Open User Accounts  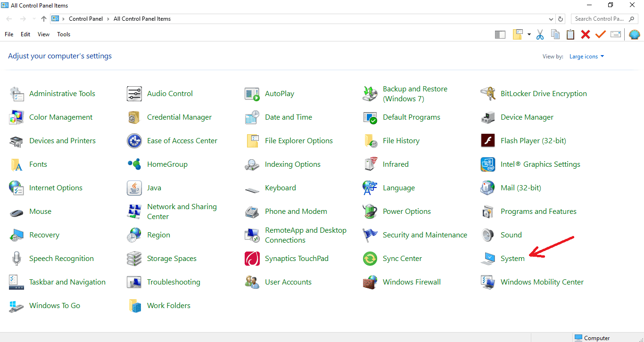pos(278,282)
